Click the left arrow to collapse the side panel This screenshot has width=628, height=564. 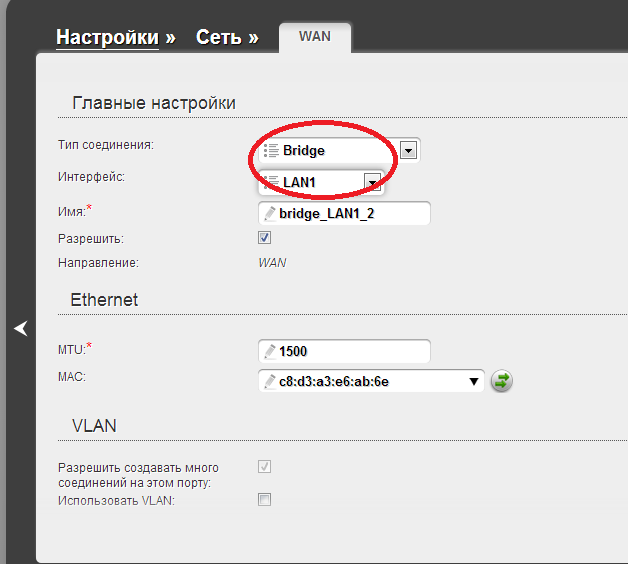point(20,328)
